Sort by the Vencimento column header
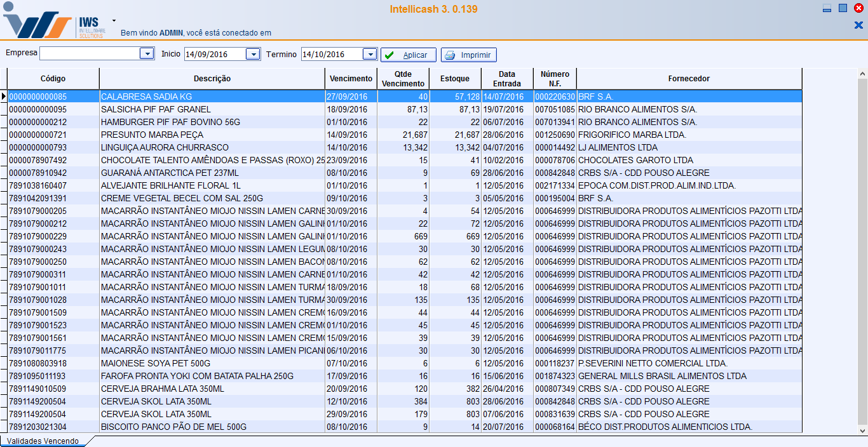This screenshot has height=447, width=868. pyautogui.click(x=351, y=79)
